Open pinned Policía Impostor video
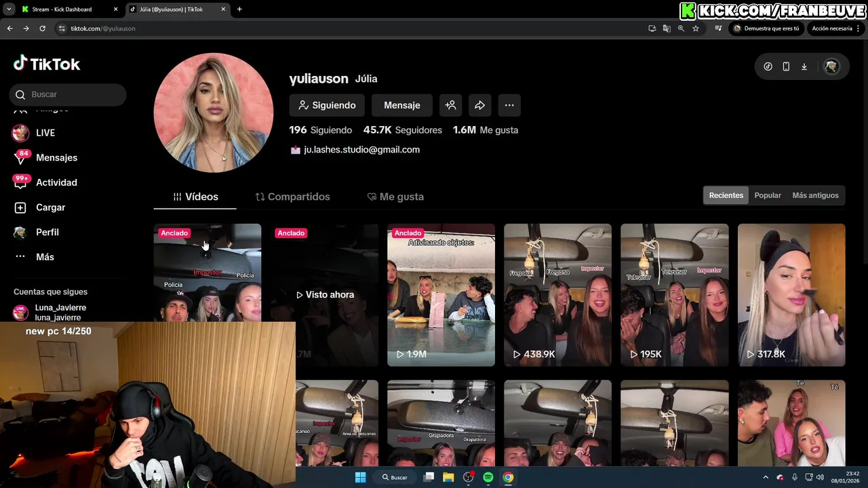This screenshot has width=868, height=488. pyautogui.click(x=208, y=272)
